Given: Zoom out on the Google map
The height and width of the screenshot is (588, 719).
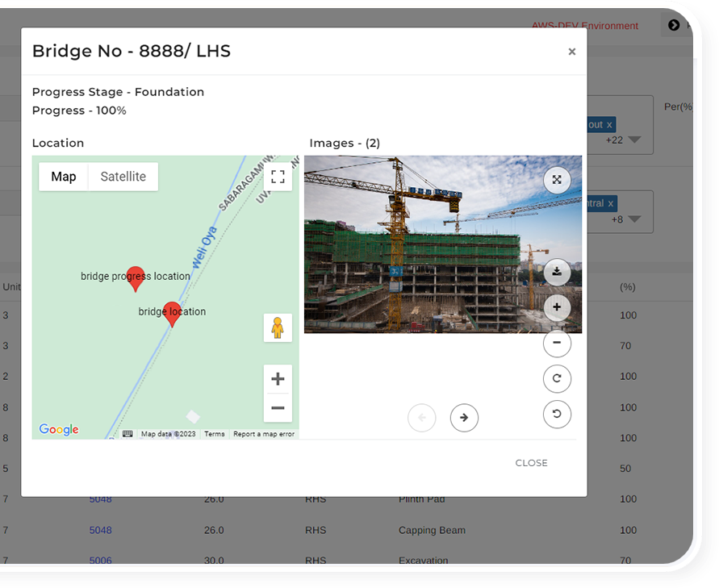Looking at the screenshot, I should (x=278, y=408).
